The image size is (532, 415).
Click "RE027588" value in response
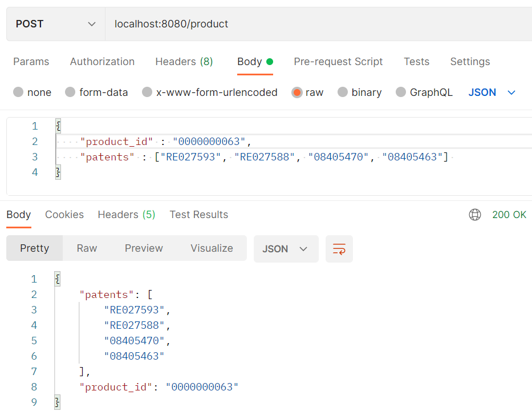tap(134, 325)
